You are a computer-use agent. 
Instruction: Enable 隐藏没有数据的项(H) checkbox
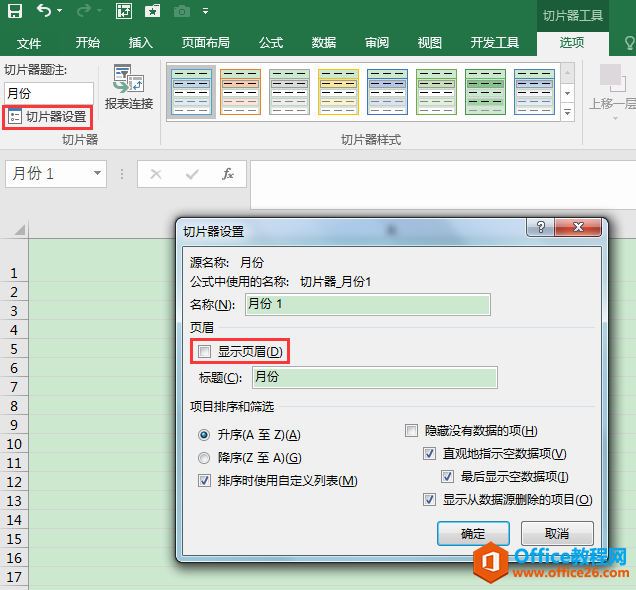(x=411, y=430)
